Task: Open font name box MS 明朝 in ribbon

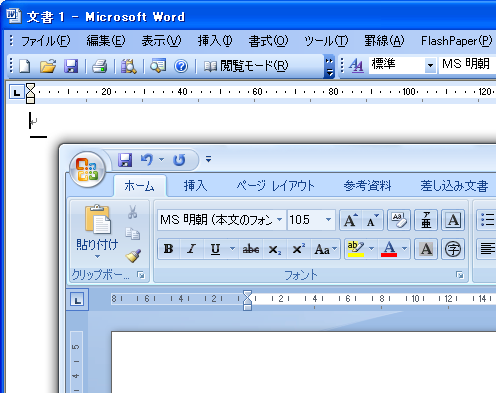Action: [x=222, y=220]
